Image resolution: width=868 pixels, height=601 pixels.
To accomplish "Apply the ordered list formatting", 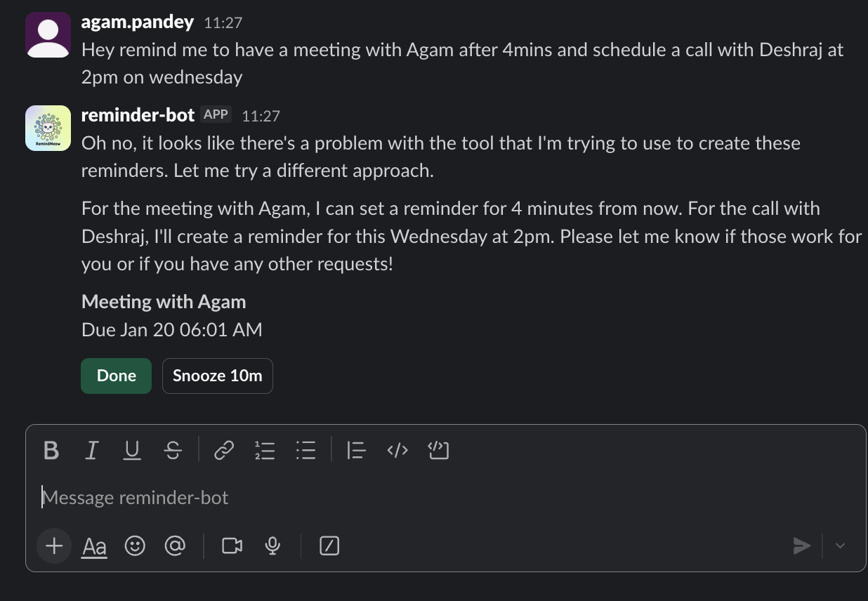I will (x=265, y=450).
